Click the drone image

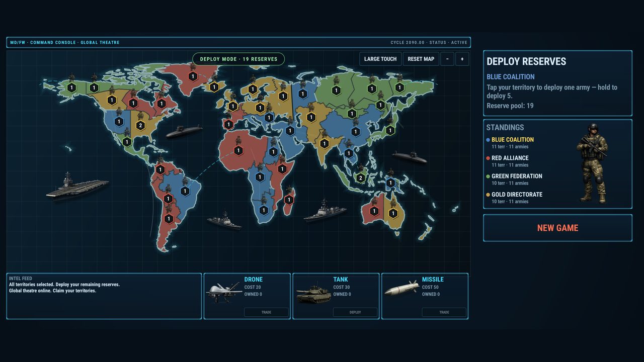(x=223, y=292)
